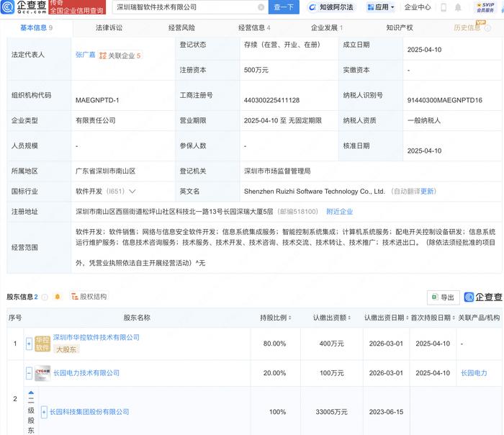Image resolution: width=504 pixels, height=435 pixels.
Task: Click help icon beside 历史信息 tab
Action: click(487, 28)
